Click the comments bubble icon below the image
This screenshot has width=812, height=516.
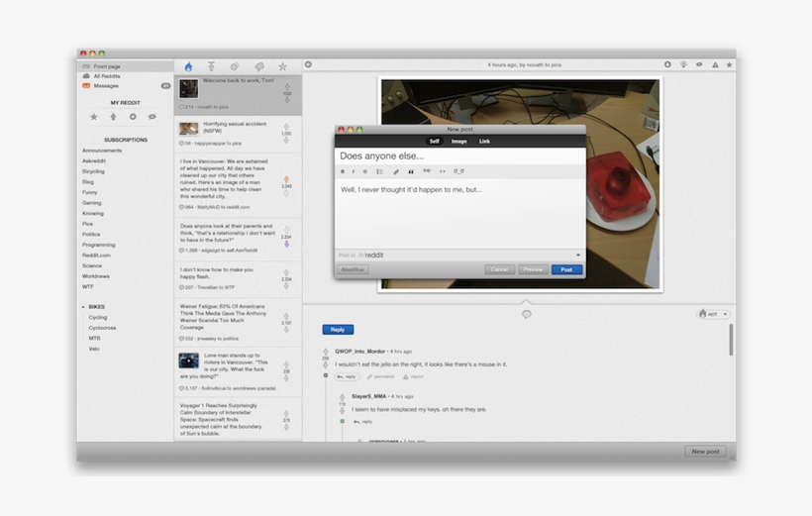point(527,314)
